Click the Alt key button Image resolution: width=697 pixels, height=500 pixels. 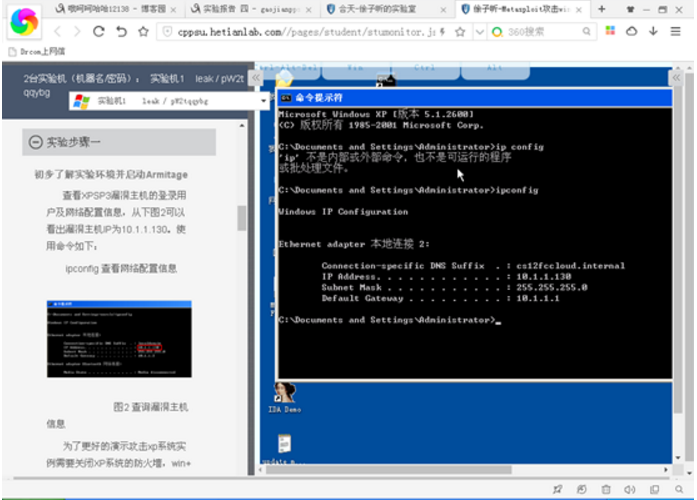tap(495, 68)
